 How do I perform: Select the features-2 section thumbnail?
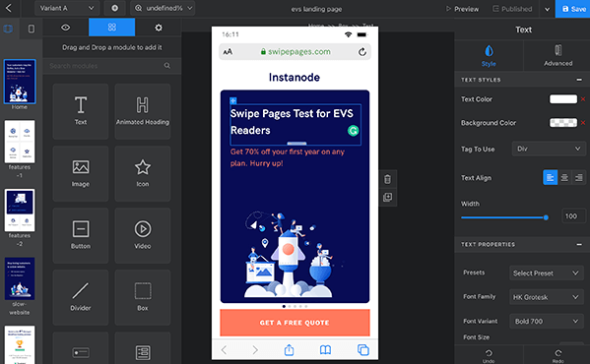(20, 210)
